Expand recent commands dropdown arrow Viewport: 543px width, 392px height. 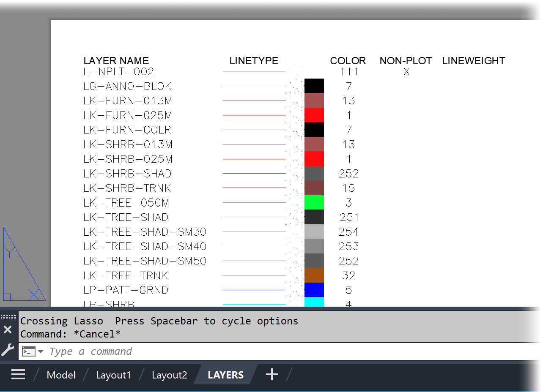(41, 351)
